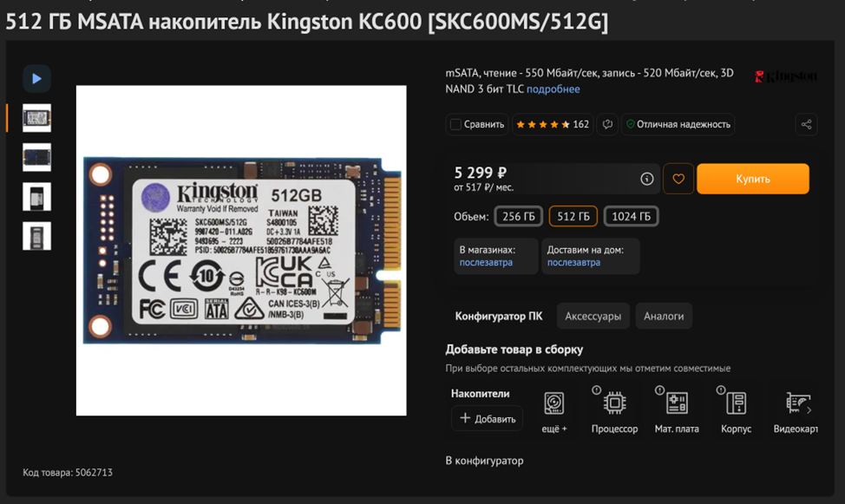Play the product video

pyautogui.click(x=36, y=79)
